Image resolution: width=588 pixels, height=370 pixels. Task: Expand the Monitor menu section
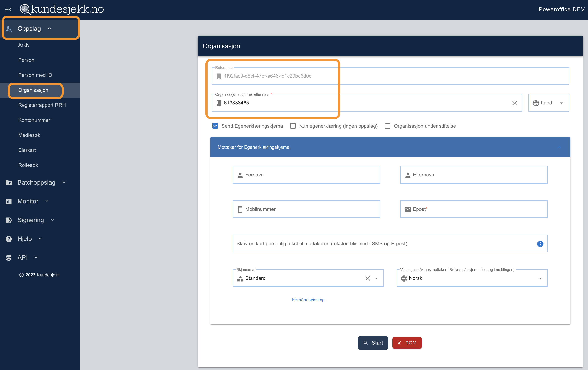click(x=47, y=201)
